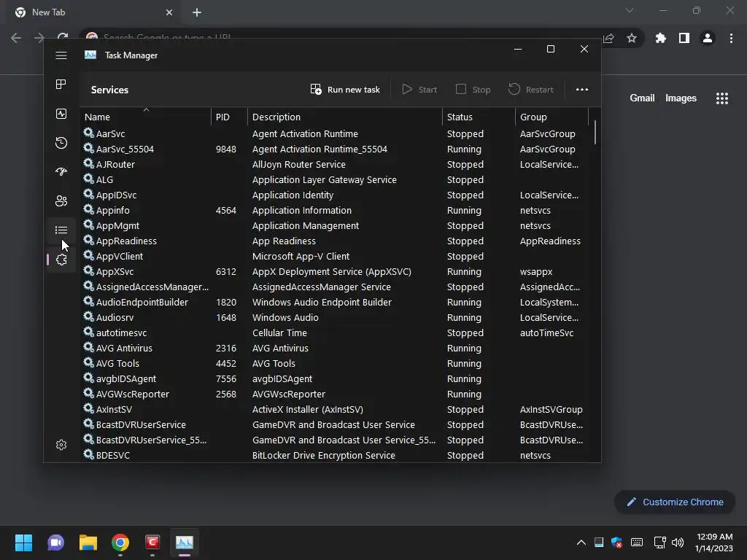Toggle the Chrome side panel
This screenshot has height=560, width=747.
click(x=684, y=38)
